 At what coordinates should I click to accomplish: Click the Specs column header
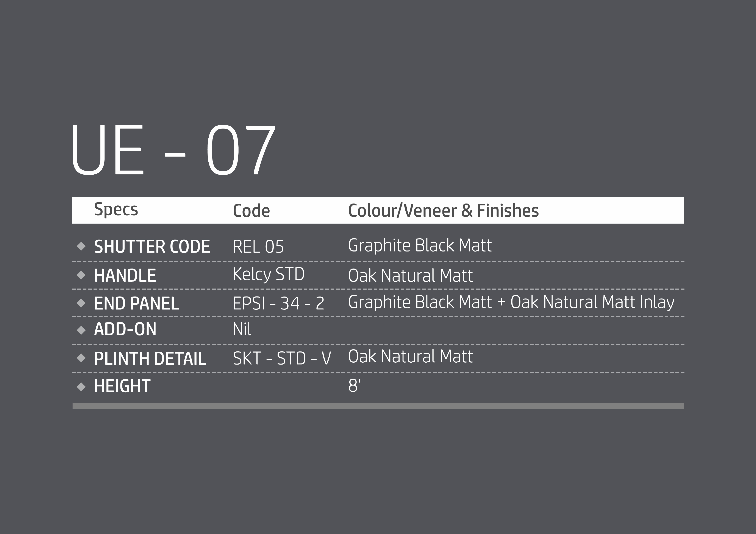tap(116, 210)
